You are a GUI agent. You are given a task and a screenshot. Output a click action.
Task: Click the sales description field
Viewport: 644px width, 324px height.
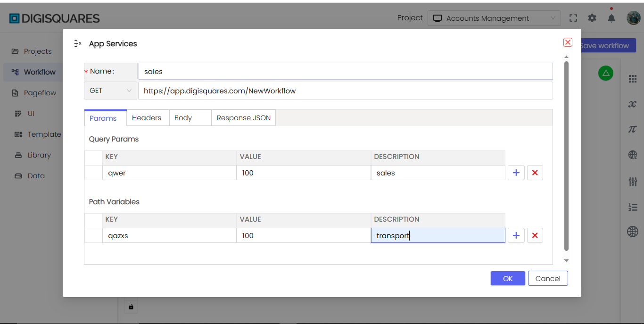pyautogui.click(x=438, y=173)
